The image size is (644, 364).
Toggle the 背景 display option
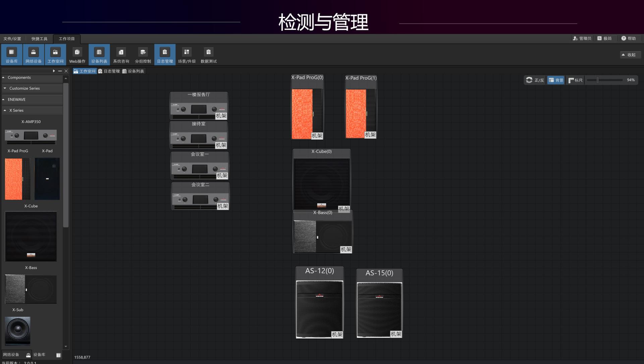(x=556, y=80)
